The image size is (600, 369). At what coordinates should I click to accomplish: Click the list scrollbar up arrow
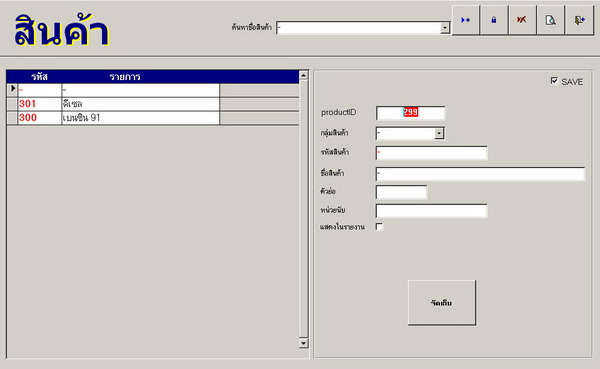coord(303,75)
